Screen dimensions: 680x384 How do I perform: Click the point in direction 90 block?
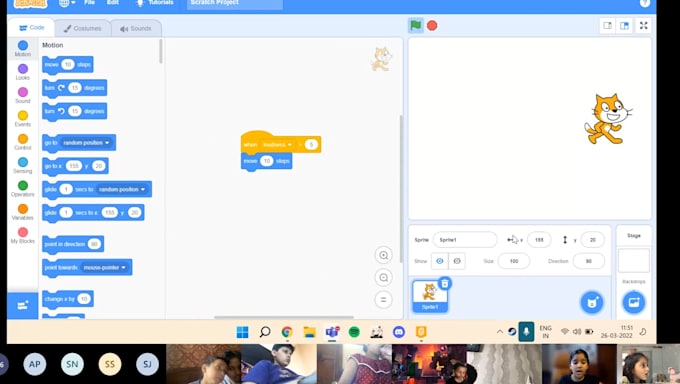click(73, 244)
